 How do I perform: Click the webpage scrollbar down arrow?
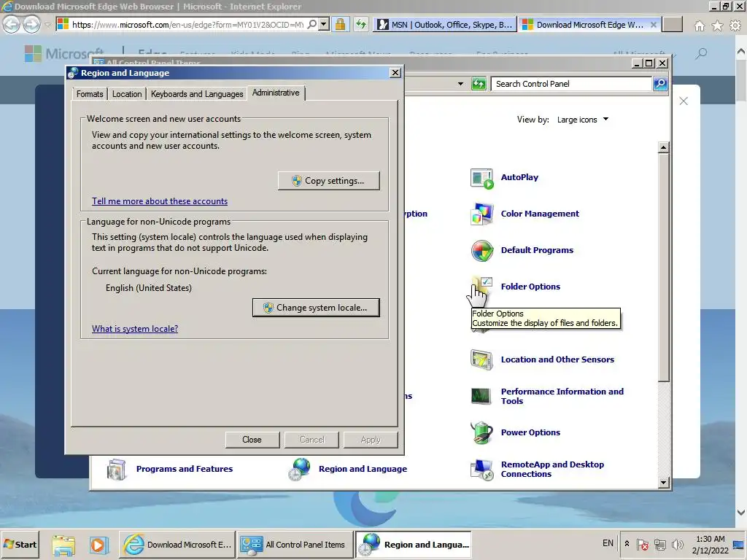pos(741,513)
